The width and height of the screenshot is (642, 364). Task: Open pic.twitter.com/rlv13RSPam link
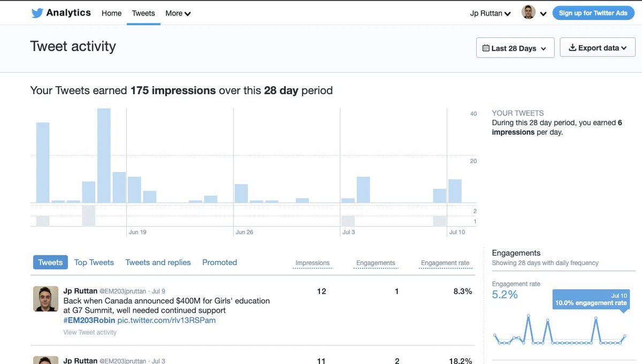click(166, 320)
